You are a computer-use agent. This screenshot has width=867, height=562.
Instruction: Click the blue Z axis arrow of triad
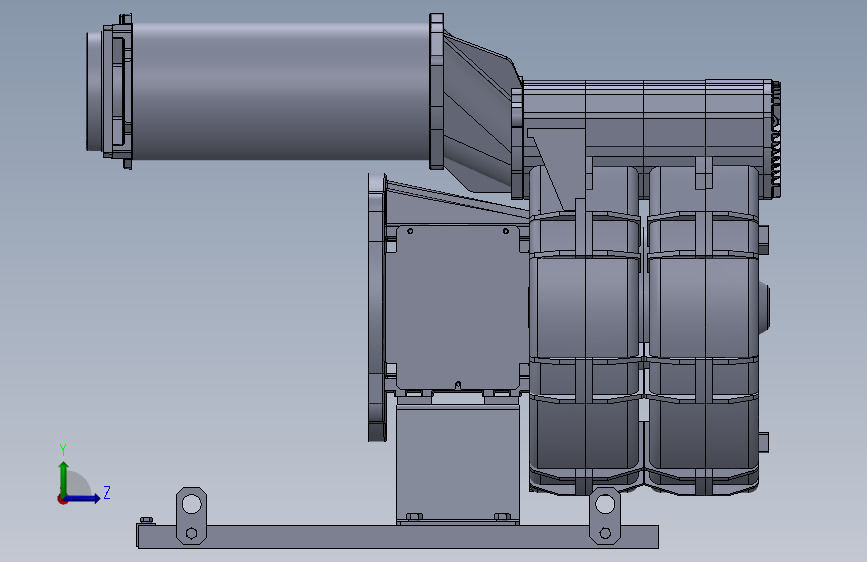click(83, 498)
